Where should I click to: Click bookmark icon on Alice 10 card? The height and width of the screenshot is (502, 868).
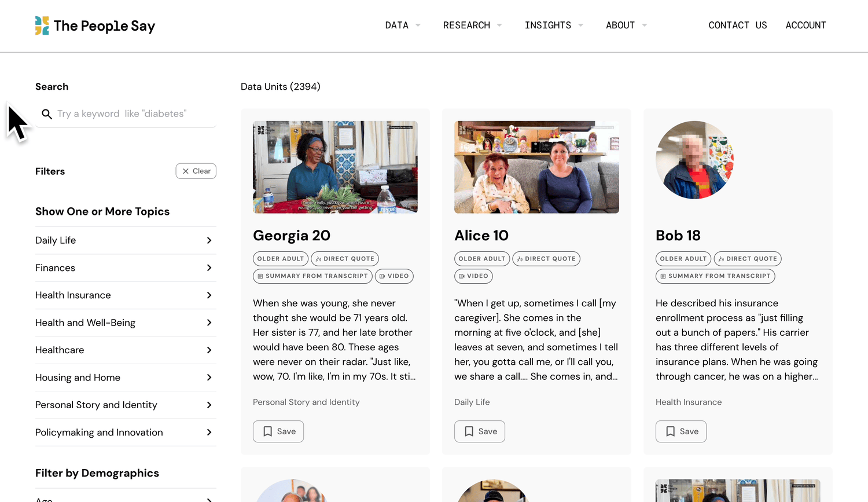click(469, 431)
